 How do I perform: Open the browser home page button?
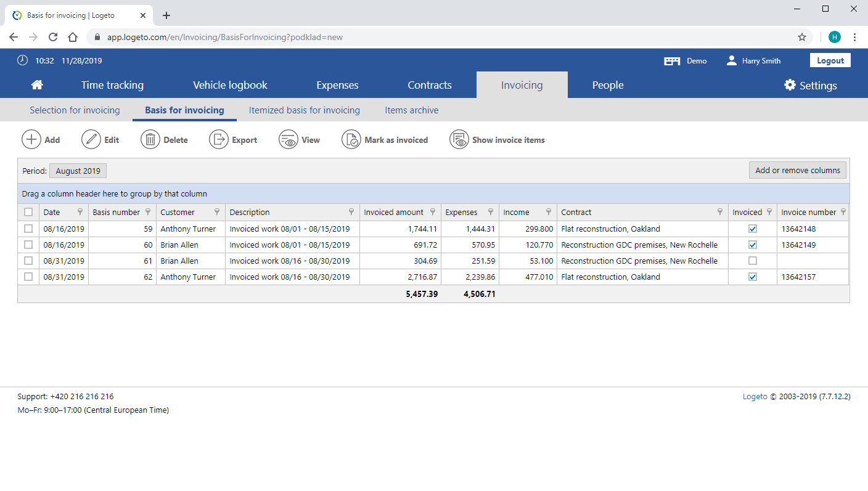[73, 37]
